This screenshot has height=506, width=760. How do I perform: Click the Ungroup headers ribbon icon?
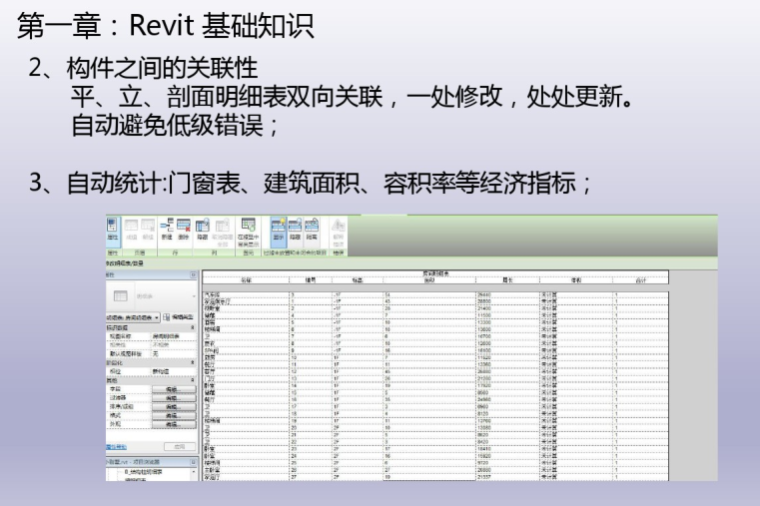[x=312, y=230]
